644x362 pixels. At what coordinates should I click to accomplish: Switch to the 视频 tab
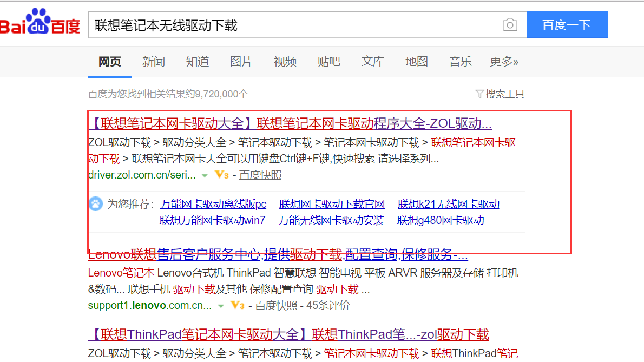pyautogui.click(x=285, y=62)
